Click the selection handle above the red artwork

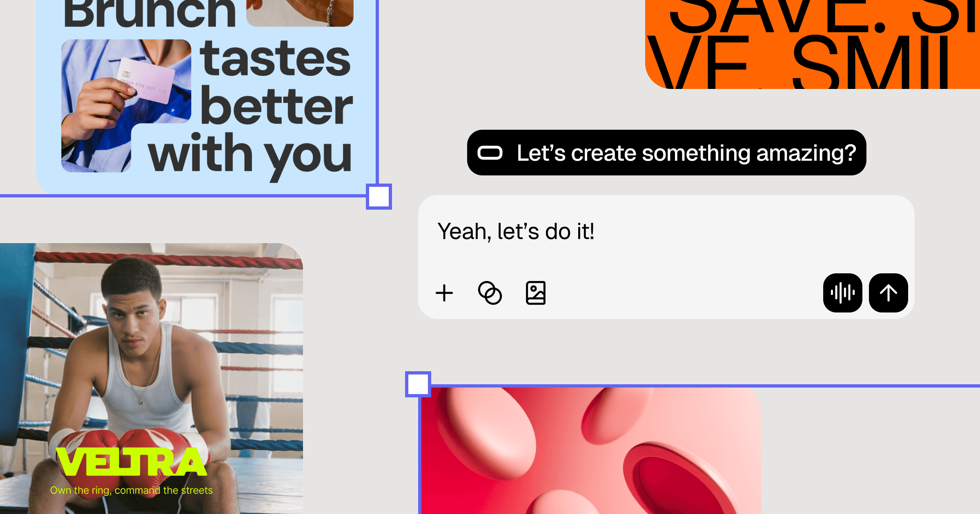click(x=418, y=384)
